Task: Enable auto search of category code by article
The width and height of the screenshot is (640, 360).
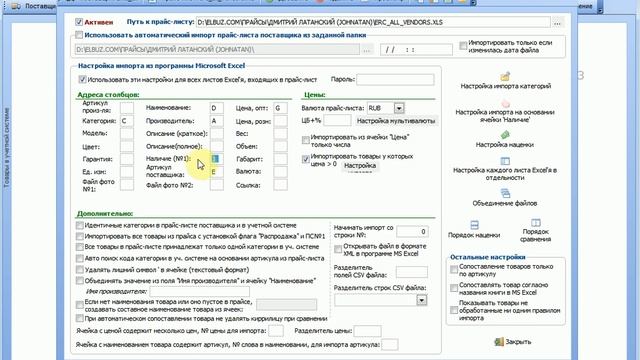Action: pyautogui.click(x=80, y=258)
